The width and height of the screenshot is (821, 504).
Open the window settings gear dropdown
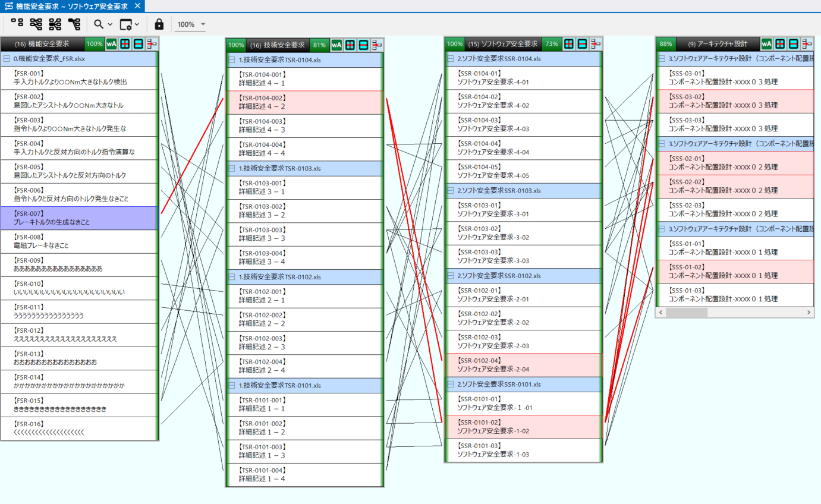tap(129, 24)
